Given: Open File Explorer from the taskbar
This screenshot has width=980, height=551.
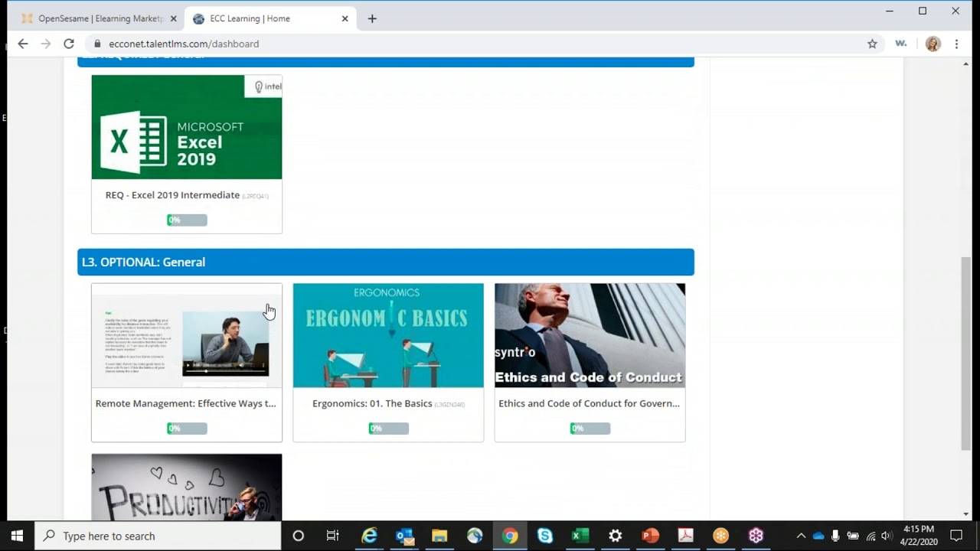Looking at the screenshot, I should tap(439, 536).
